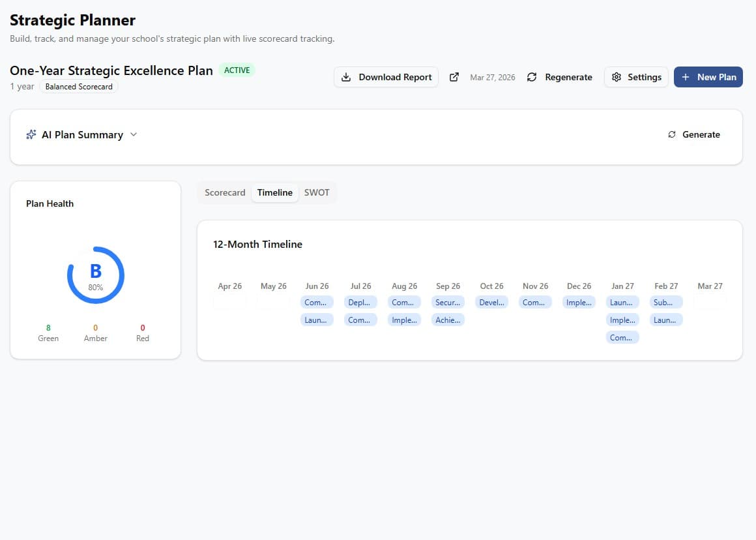Click the Mar 27, 2026 date text
Image resolution: width=756 pixels, height=540 pixels.
tap(492, 78)
